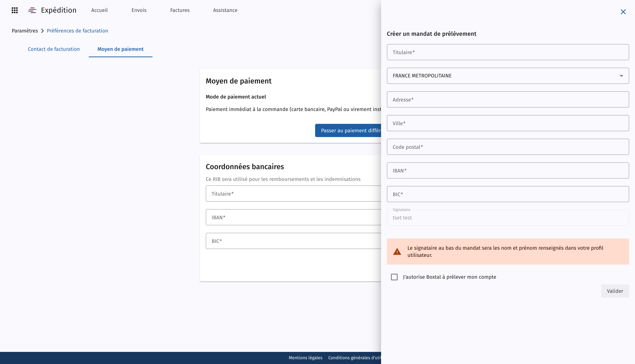Click the country dropdown arrow

coord(621,76)
